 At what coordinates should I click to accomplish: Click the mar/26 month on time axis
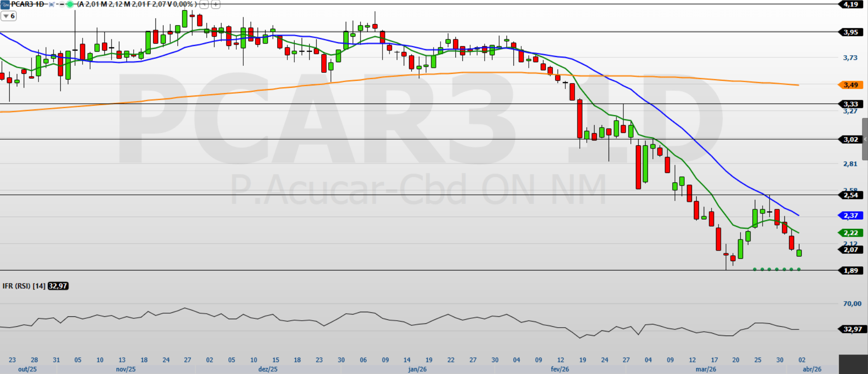tap(706, 369)
